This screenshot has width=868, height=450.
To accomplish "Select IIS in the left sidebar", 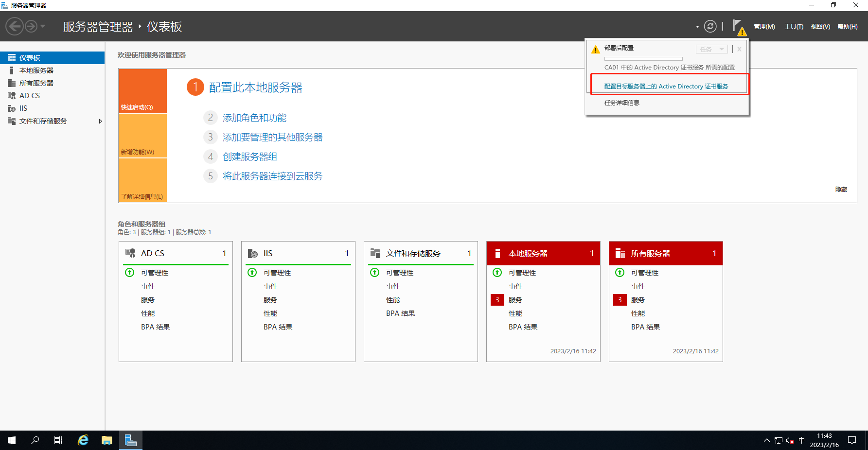I will point(23,108).
